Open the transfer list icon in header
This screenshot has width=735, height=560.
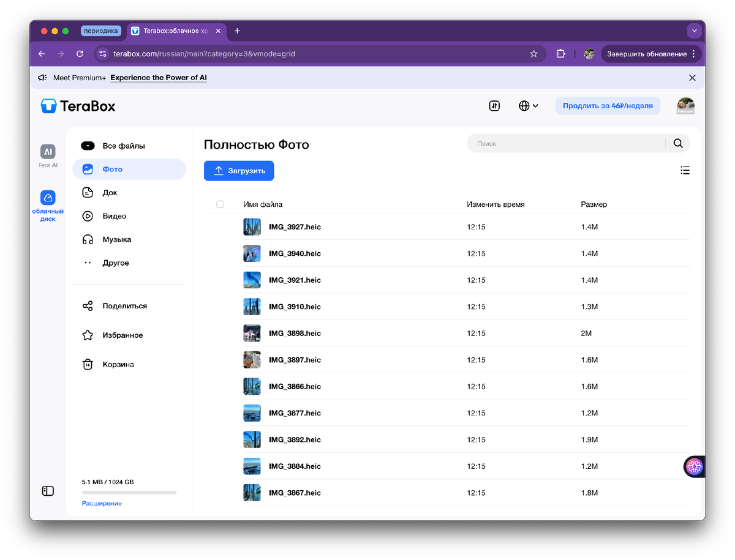click(x=494, y=106)
